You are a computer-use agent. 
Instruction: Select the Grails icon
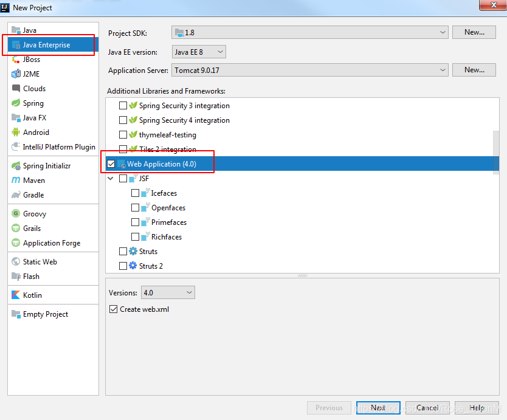pos(16,229)
